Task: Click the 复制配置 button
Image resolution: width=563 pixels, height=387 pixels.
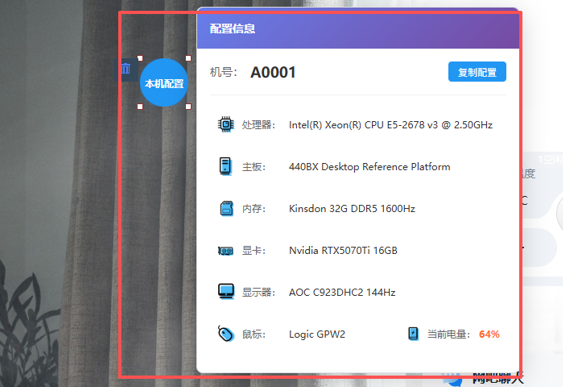Action: pos(477,72)
